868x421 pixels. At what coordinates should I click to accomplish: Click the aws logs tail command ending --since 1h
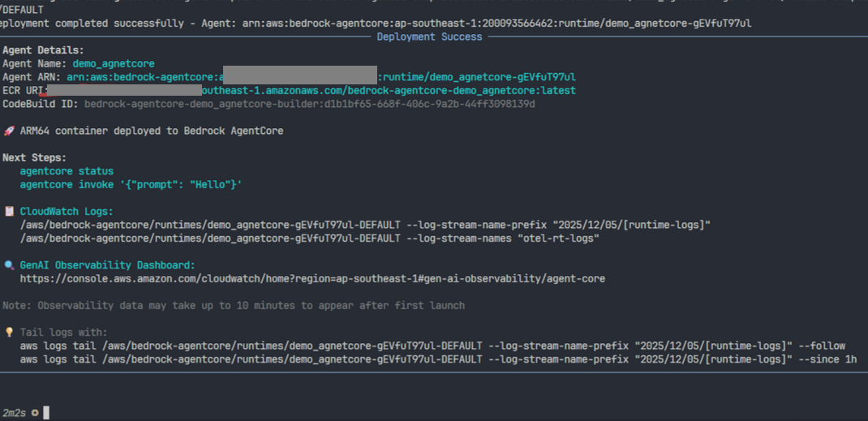tap(438, 359)
